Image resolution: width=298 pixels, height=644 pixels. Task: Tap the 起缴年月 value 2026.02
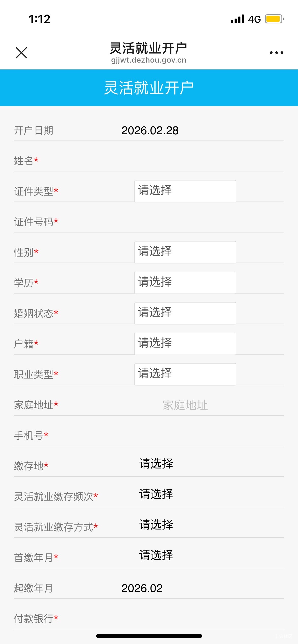(x=142, y=588)
